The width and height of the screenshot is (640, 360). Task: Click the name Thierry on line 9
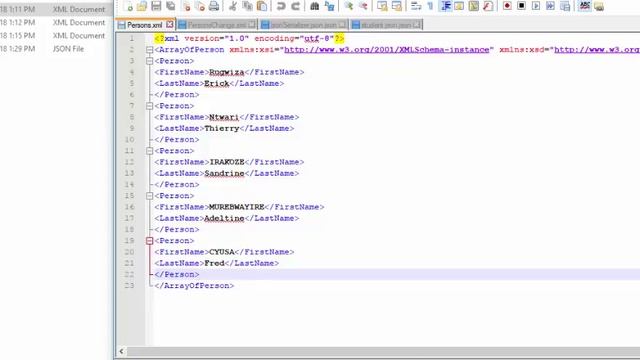pos(222,129)
